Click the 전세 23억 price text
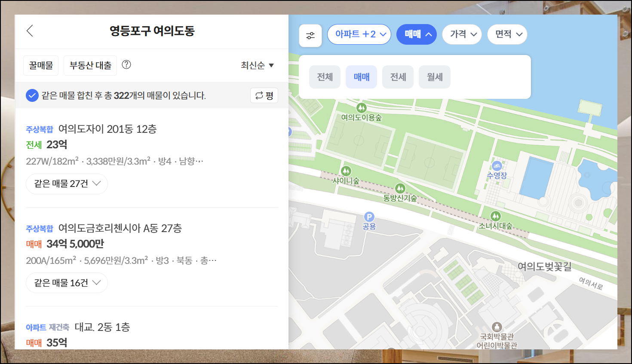Viewport: 632px width, 364px height. 46,144
